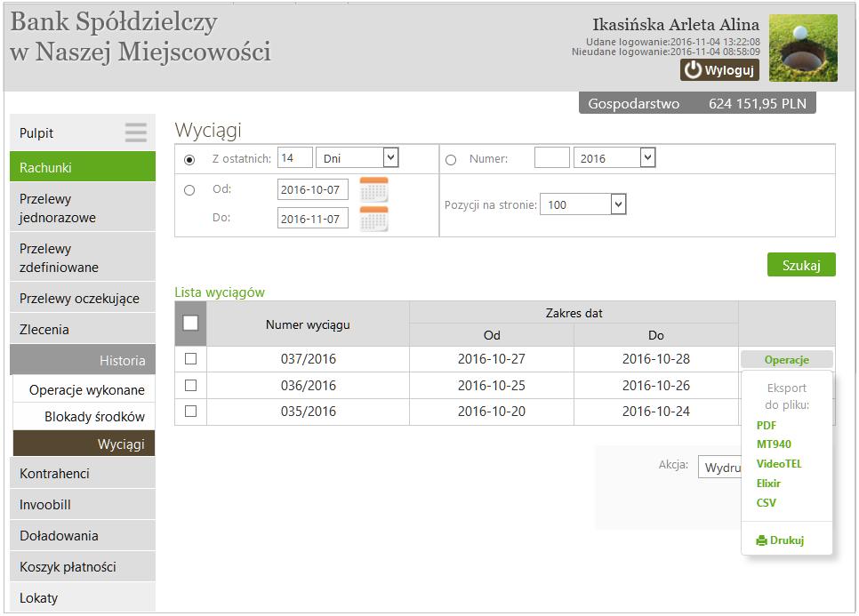This screenshot has height=616, width=859.
Task: Open the Invoobill menu item
Action: click(83, 504)
